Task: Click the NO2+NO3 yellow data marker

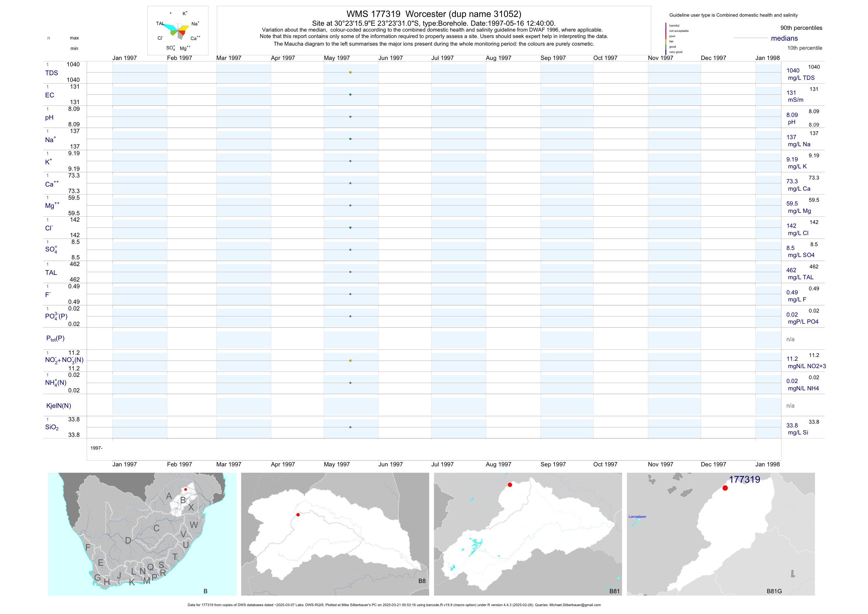Action: pyautogui.click(x=351, y=361)
